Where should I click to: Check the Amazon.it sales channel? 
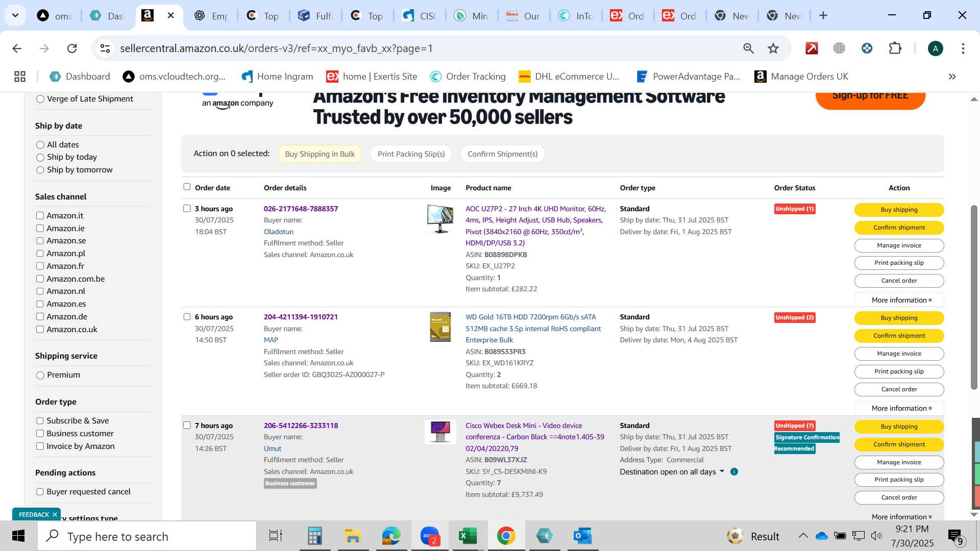(x=40, y=216)
